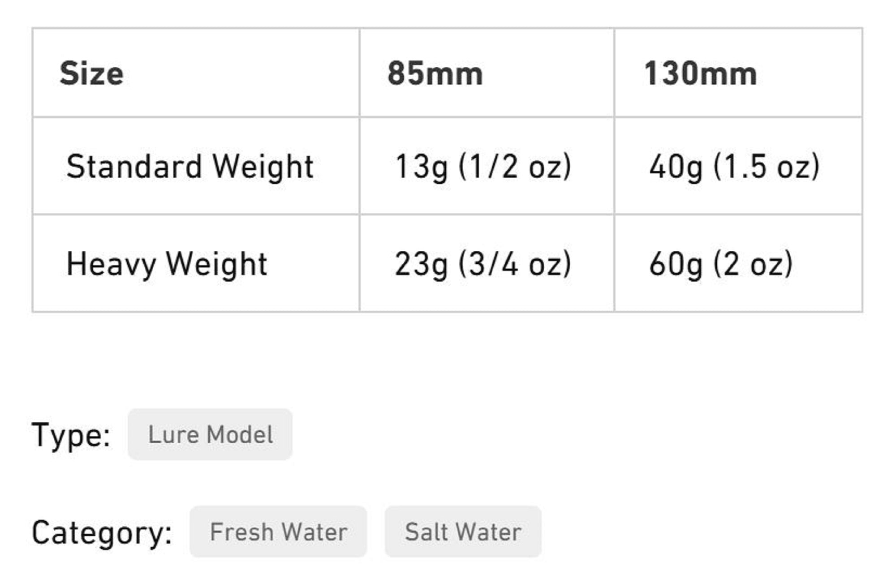Click the Lure Model type tag
The height and width of the screenshot is (588, 896).
[210, 434]
